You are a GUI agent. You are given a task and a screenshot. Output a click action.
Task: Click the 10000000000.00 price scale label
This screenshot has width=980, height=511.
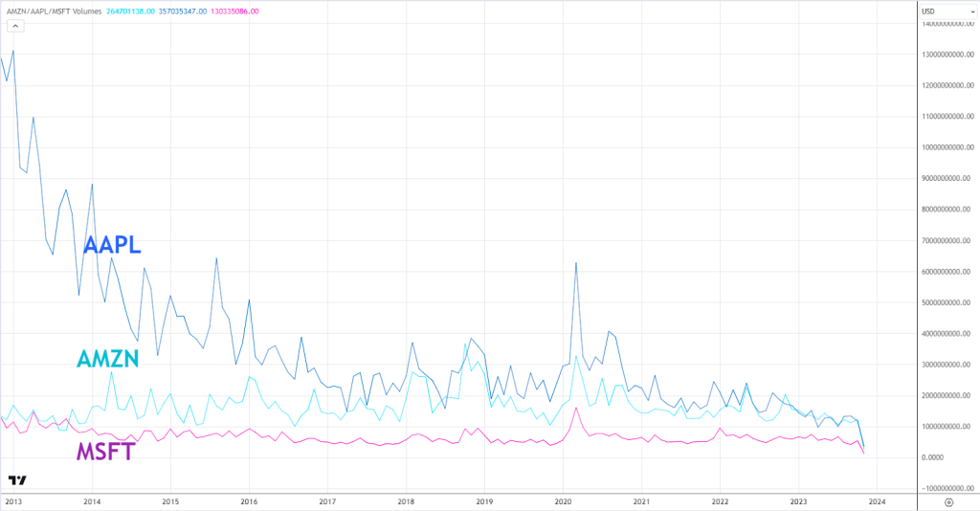(948, 147)
